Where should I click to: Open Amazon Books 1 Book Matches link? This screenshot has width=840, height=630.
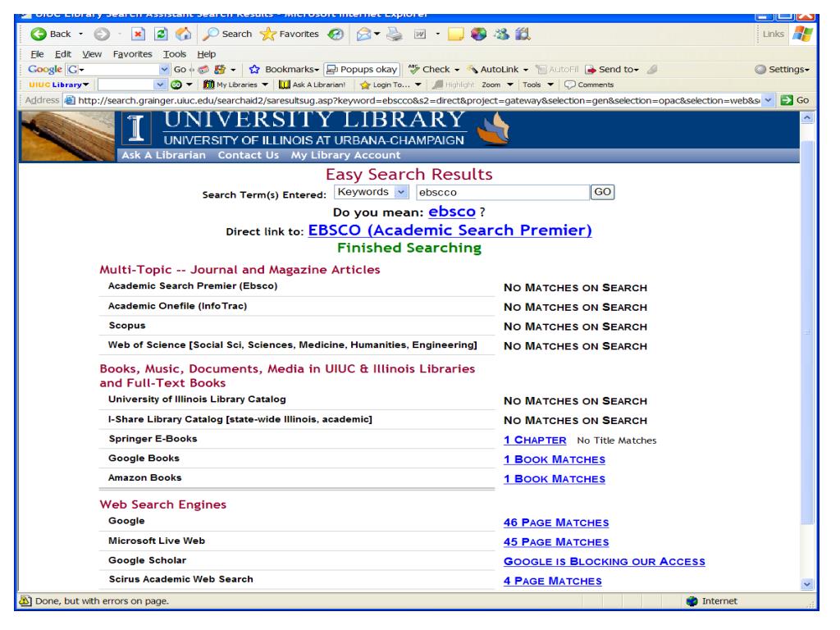(555, 479)
